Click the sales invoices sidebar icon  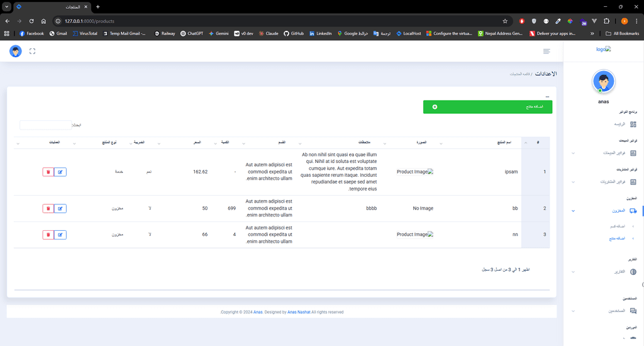(x=633, y=153)
